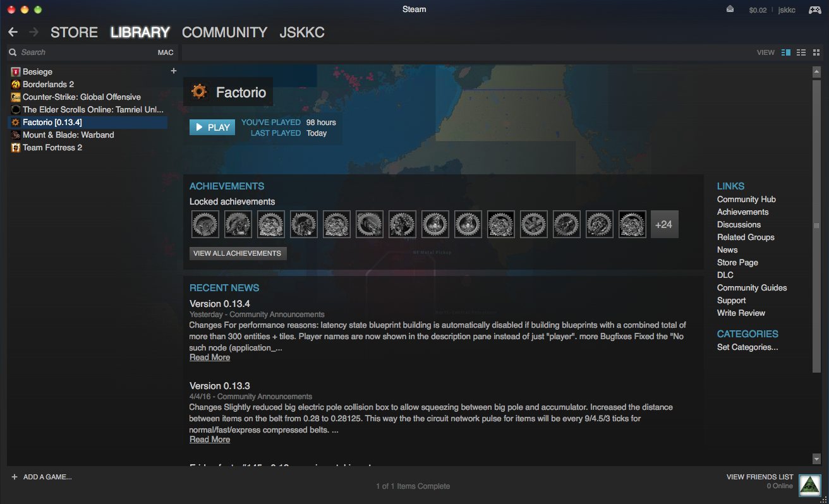Select Borderlands 2 in the library list
Viewport: 829px width, 504px height.
(48, 84)
